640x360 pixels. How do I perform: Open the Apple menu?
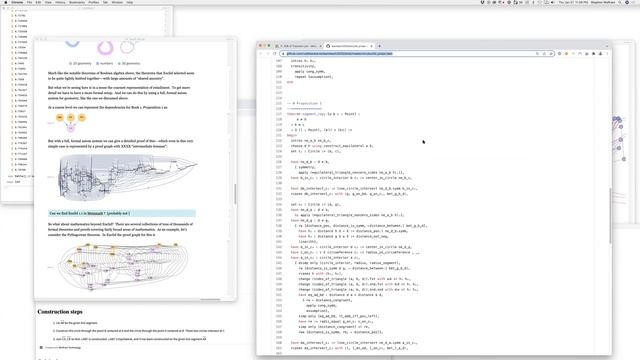pos(5,2)
